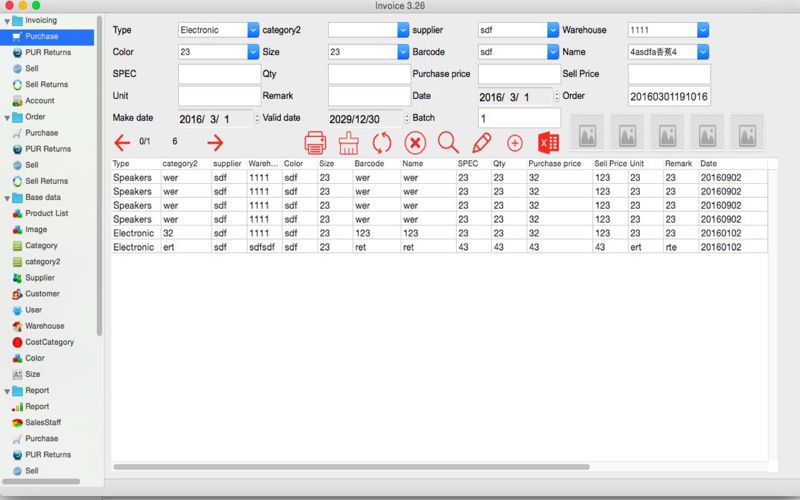Open the Barcode dropdown

[553, 52]
